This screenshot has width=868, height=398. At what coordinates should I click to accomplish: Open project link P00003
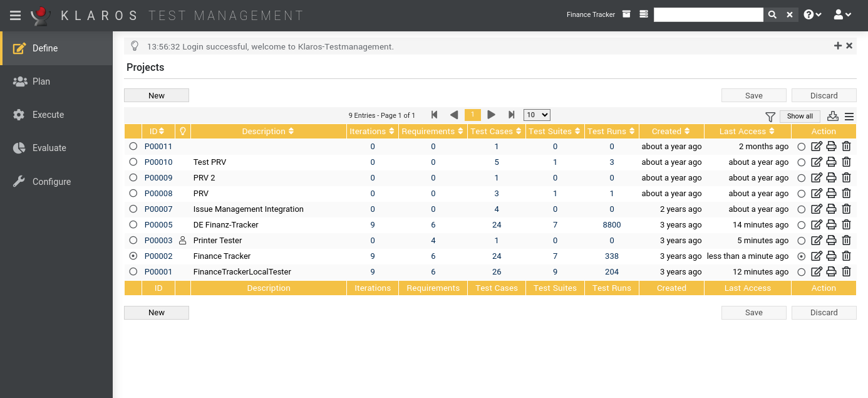158,241
